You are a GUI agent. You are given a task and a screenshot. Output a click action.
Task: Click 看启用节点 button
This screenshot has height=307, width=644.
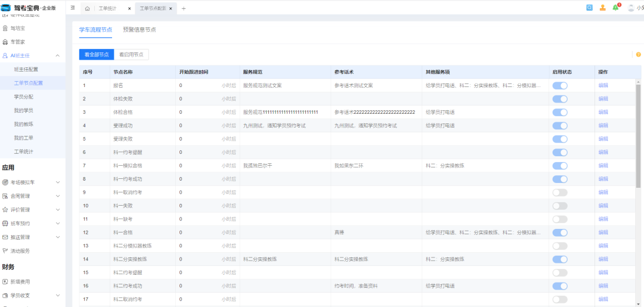[x=131, y=55]
